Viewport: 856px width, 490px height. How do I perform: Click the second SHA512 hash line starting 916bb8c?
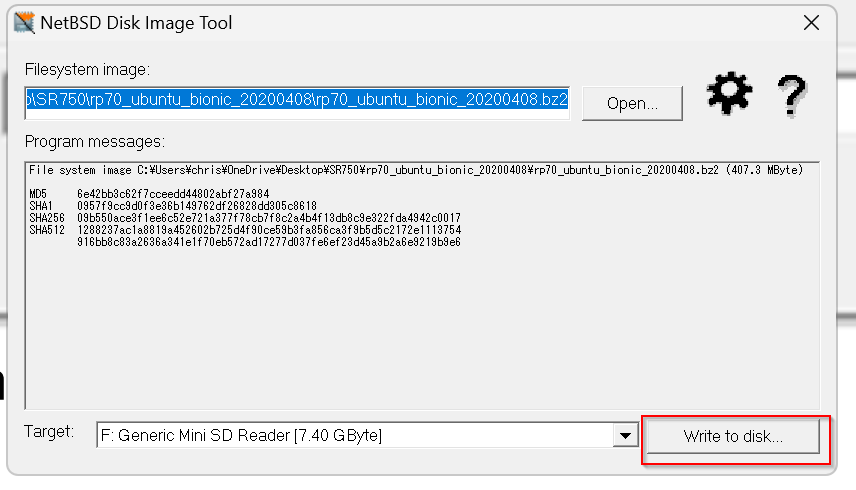(269, 242)
